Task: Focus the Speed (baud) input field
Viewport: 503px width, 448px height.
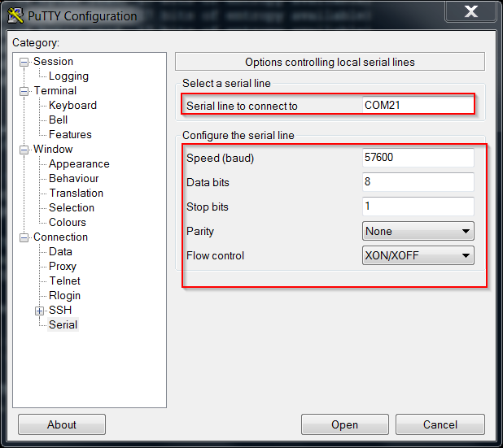Action: click(418, 158)
